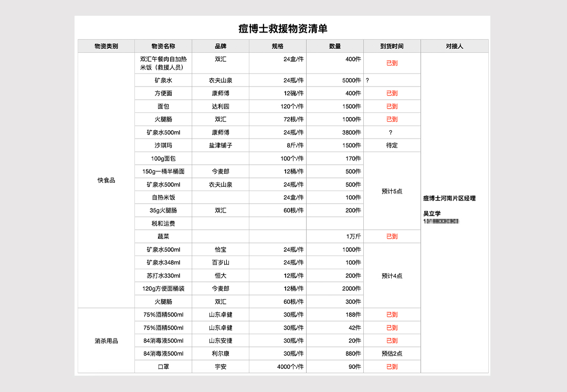Click the 达利园 brand cell
Screen dimensions: 567x392
(220, 106)
